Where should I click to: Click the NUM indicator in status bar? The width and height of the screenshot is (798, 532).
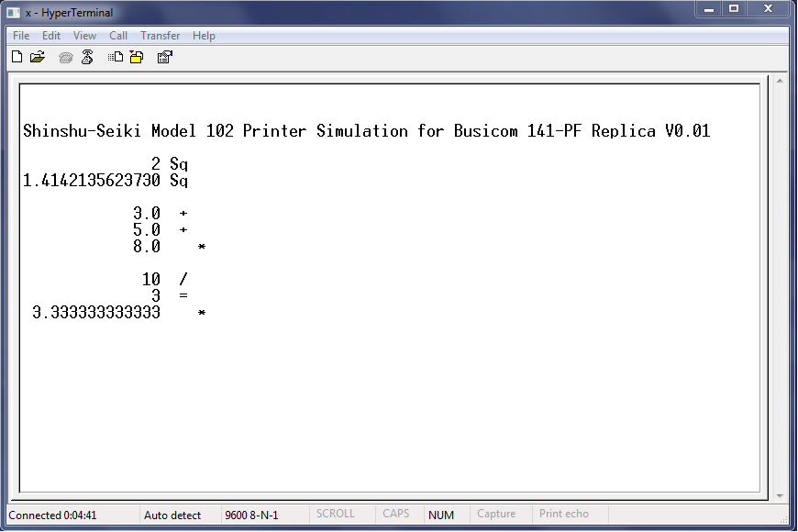tap(441, 515)
